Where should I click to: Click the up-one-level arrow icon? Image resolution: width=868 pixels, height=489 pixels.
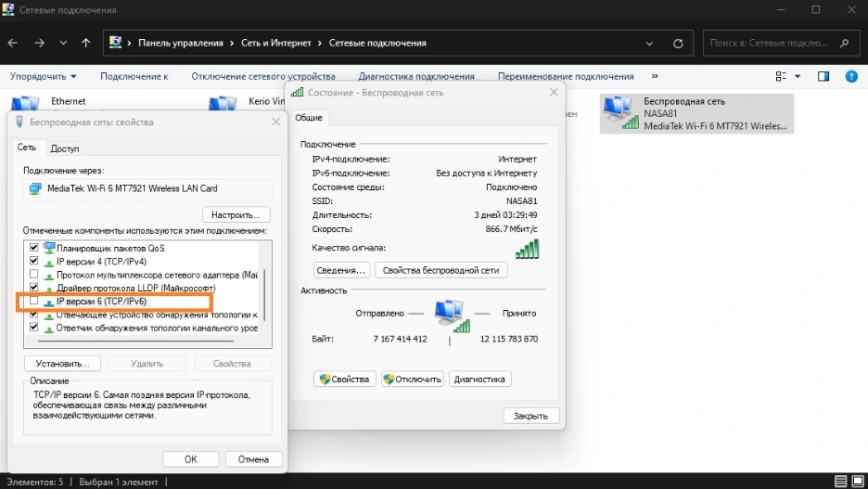(86, 43)
